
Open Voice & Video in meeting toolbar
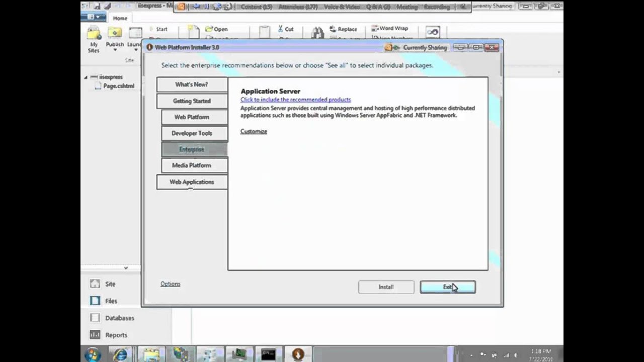pos(342,7)
